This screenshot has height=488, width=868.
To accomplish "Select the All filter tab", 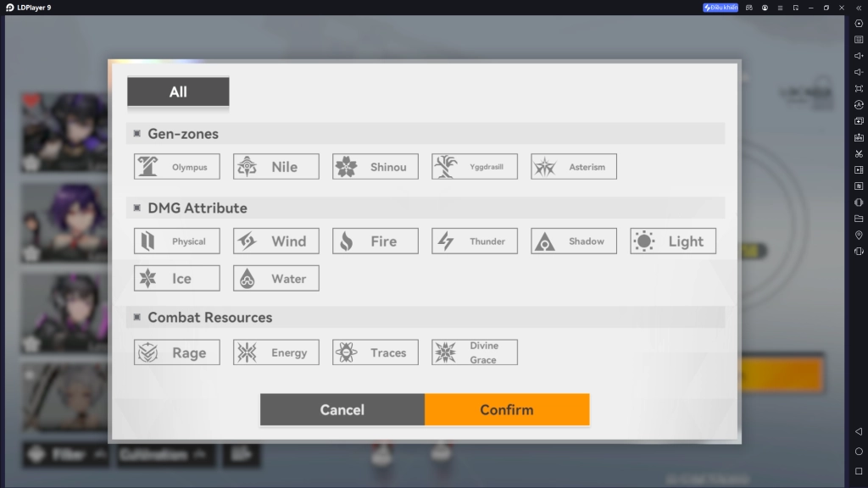I will 178,92.
